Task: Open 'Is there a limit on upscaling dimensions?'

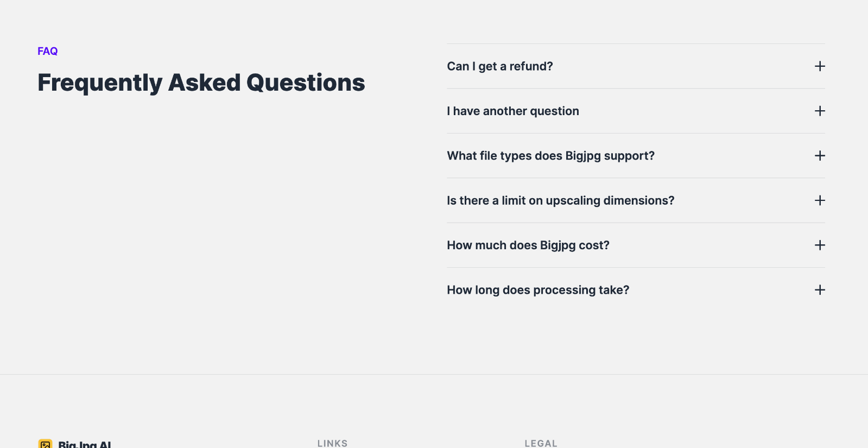Action: [560, 201]
